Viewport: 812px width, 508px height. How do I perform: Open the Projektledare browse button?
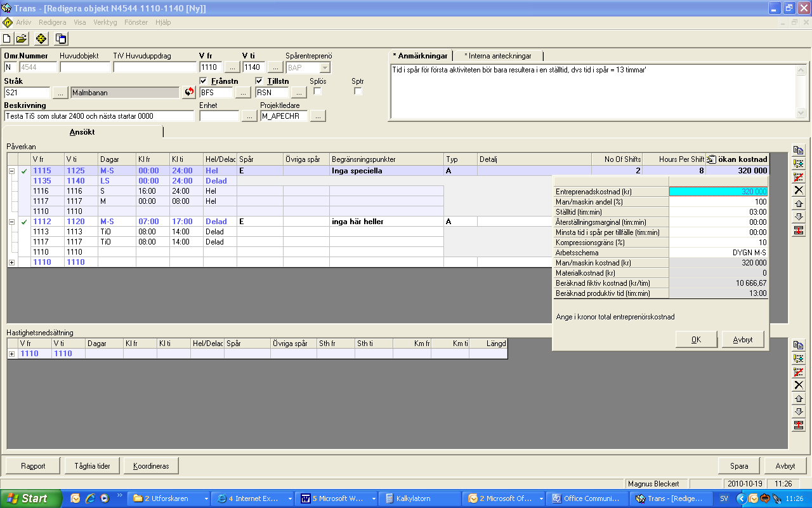318,116
